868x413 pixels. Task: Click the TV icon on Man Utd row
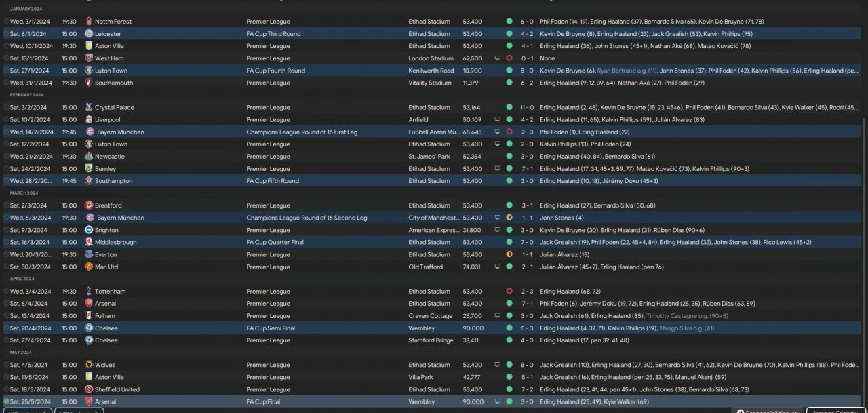(x=497, y=267)
